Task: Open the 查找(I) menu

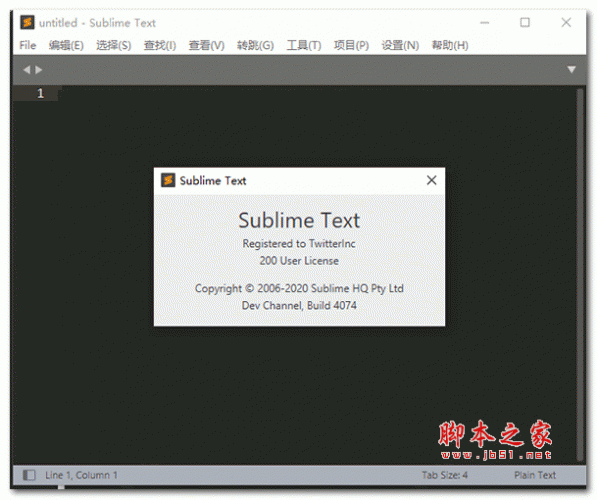Action: pyautogui.click(x=160, y=45)
